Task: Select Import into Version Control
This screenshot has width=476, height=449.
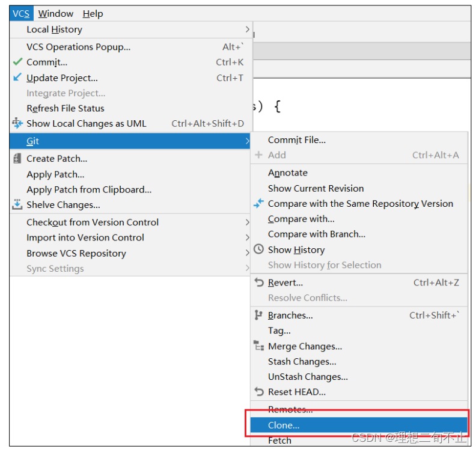Action: [130, 237]
